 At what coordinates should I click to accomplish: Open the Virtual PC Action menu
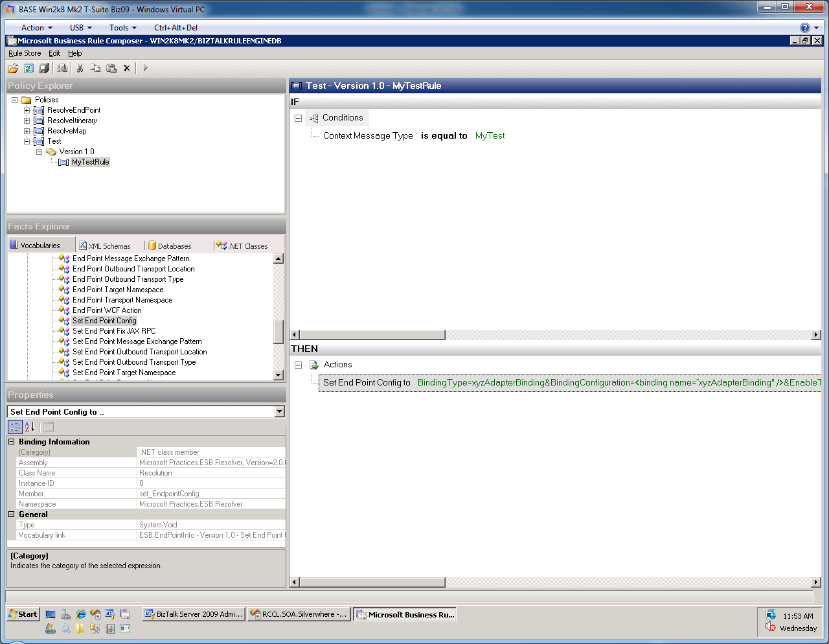click(x=36, y=28)
